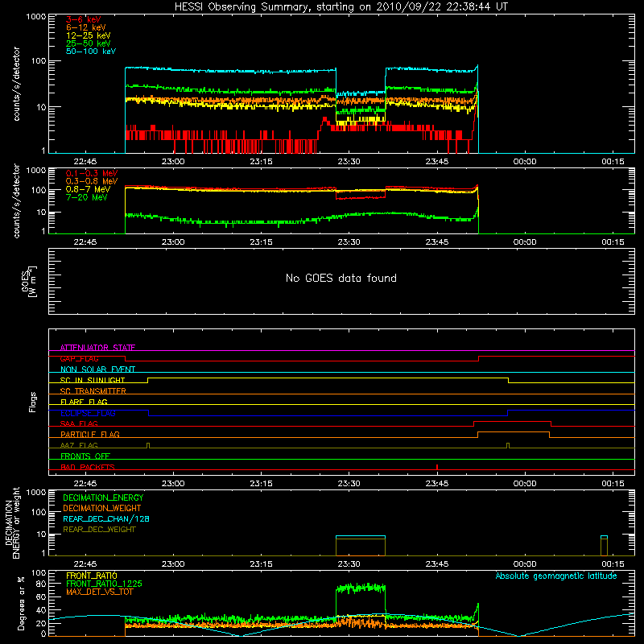This screenshot has width=644, height=644.
Task: Click the 0.1-0.3 MeV legend label
Action: pyautogui.click(x=92, y=173)
